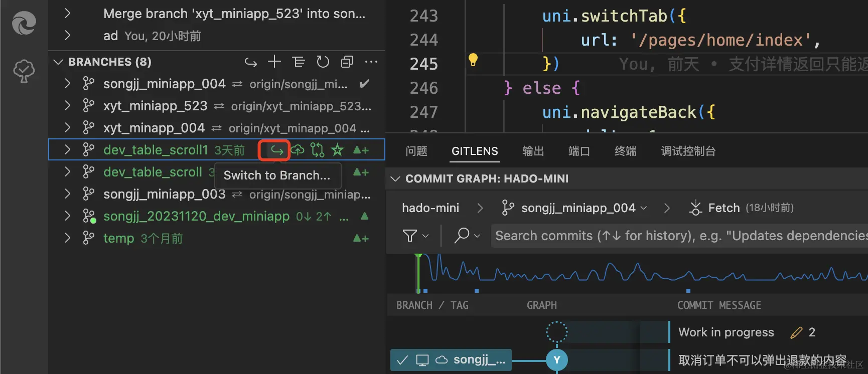Click the COMMIT MESSAGE column header

pyautogui.click(x=719, y=305)
